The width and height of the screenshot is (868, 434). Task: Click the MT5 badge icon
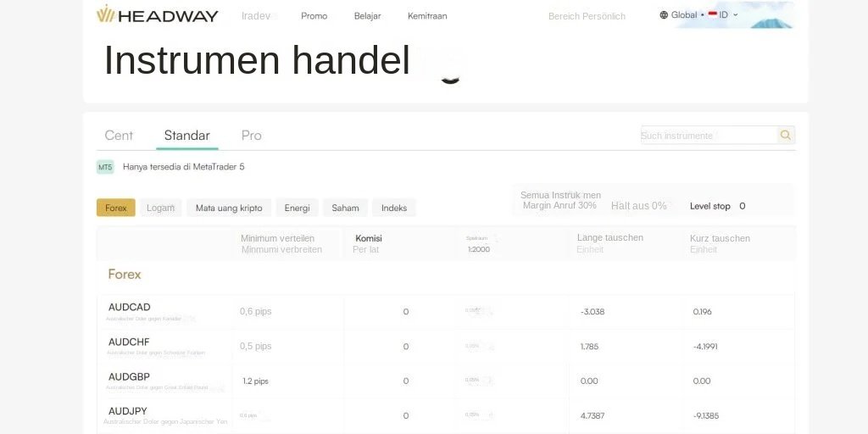click(105, 167)
